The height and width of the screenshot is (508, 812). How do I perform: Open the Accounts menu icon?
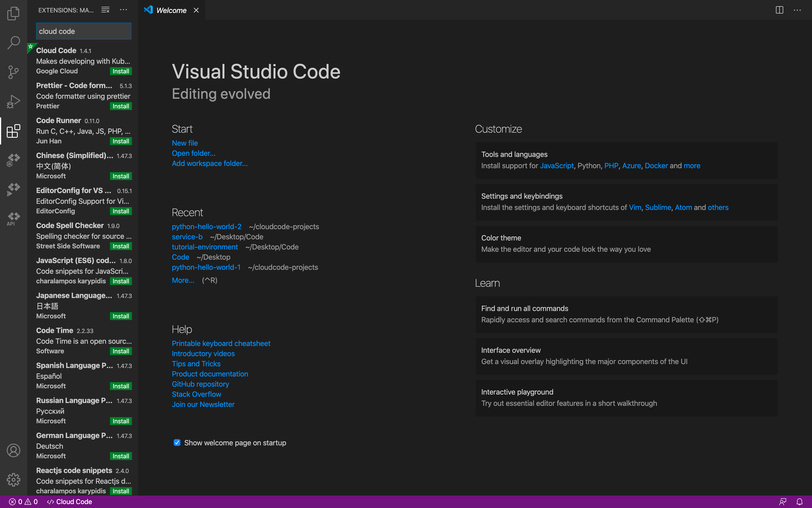tap(14, 450)
